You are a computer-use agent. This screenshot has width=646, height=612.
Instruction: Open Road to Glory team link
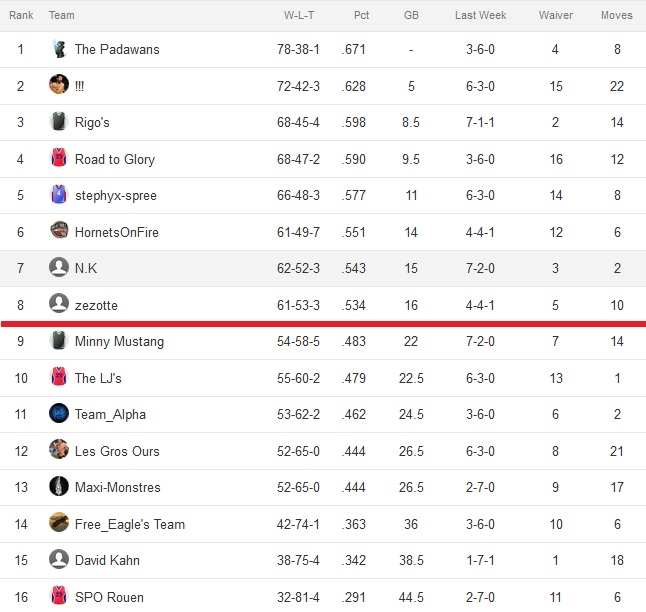(x=115, y=159)
